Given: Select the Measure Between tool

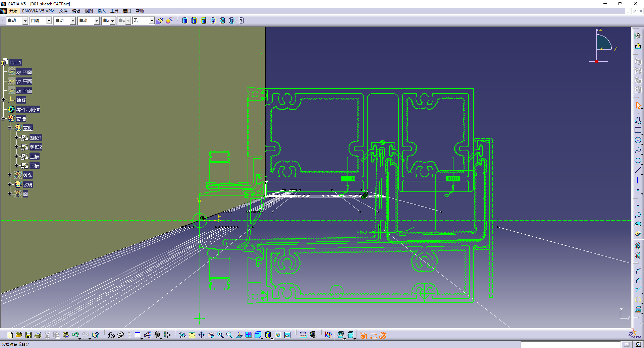Looking at the screenshot, I should (303, 335).
